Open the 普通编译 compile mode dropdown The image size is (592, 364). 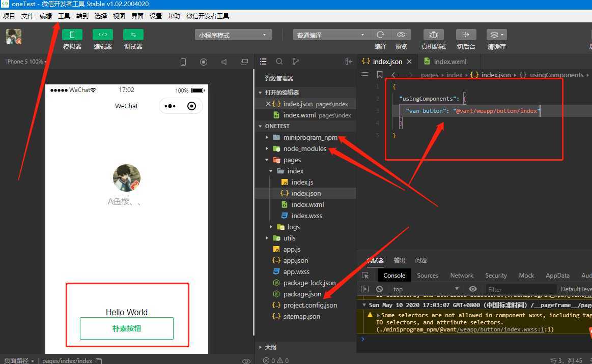click(x=331, y=35)
